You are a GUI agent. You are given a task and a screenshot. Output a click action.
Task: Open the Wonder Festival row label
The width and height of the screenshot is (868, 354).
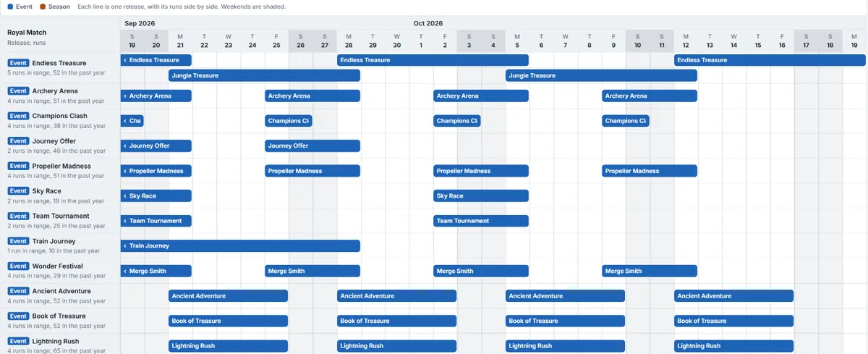click(58, 266)
